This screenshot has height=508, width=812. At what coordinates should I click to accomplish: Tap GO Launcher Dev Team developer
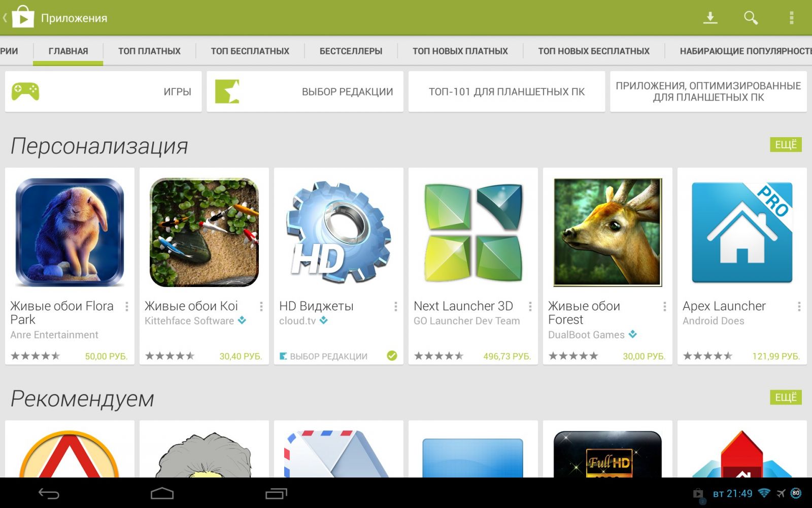(467, 321)
